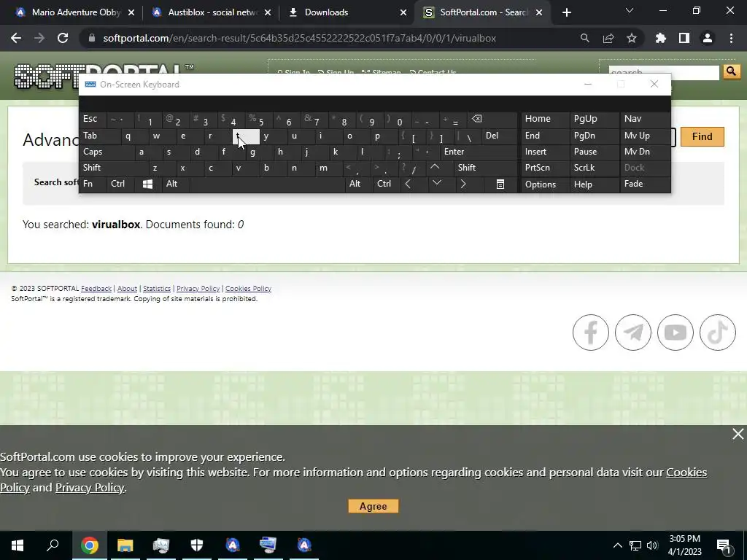Open footer Cookies Policy link
The width and height of the screenshot is (747, 560).
(248, 289)
